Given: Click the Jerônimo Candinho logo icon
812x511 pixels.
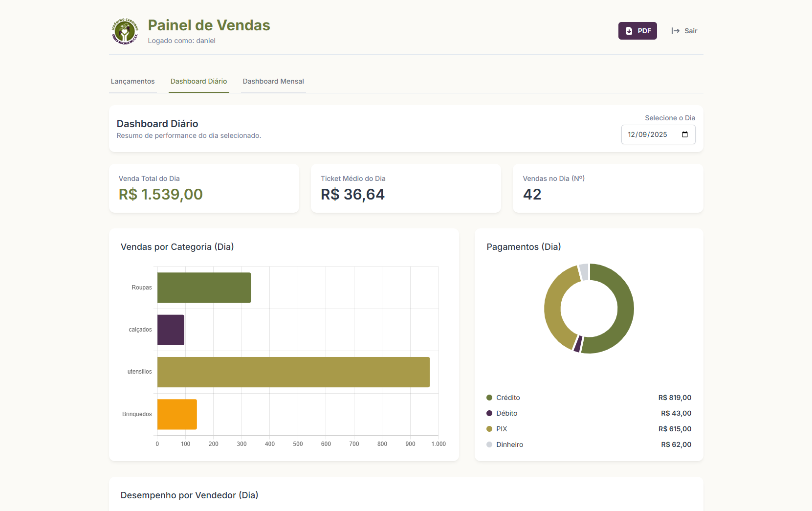Looking at the screenshot, I should pyautogui.click(x=125, y=31).
